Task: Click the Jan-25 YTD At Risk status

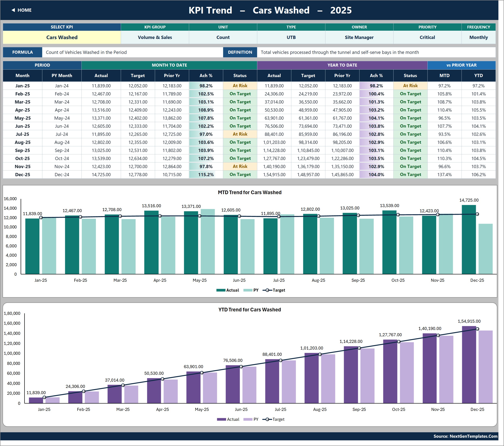Action: click(410, 86)
